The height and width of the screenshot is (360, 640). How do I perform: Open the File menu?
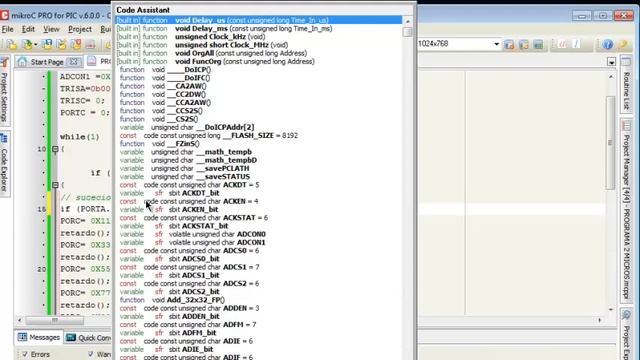coord(7,29)
